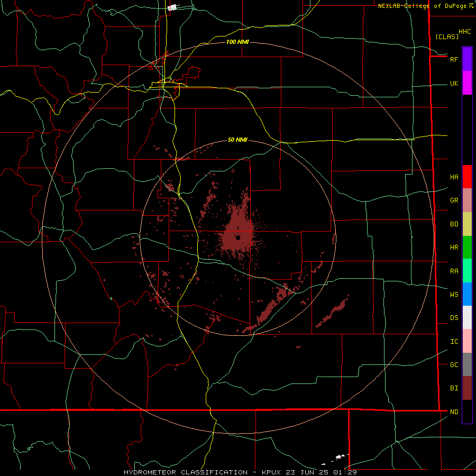Click the HR green legend swatch

click(x=467, y=248)
